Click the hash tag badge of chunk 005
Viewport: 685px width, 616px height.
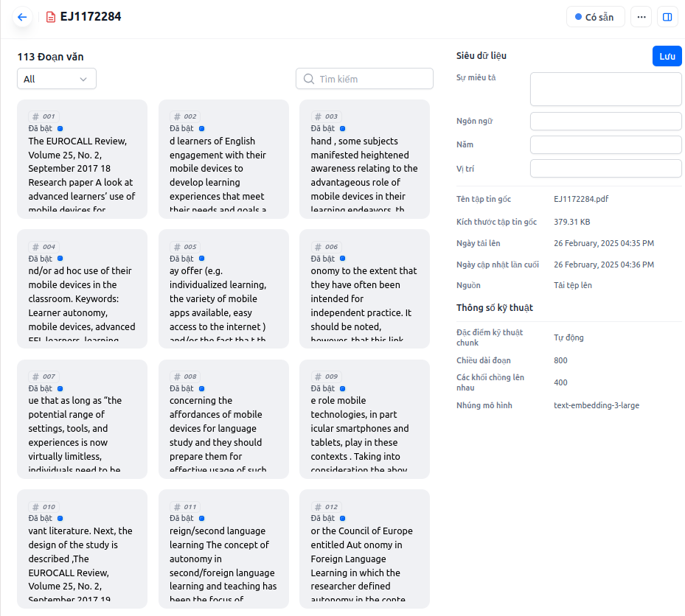pyautogui.click(x=185, y=247)
